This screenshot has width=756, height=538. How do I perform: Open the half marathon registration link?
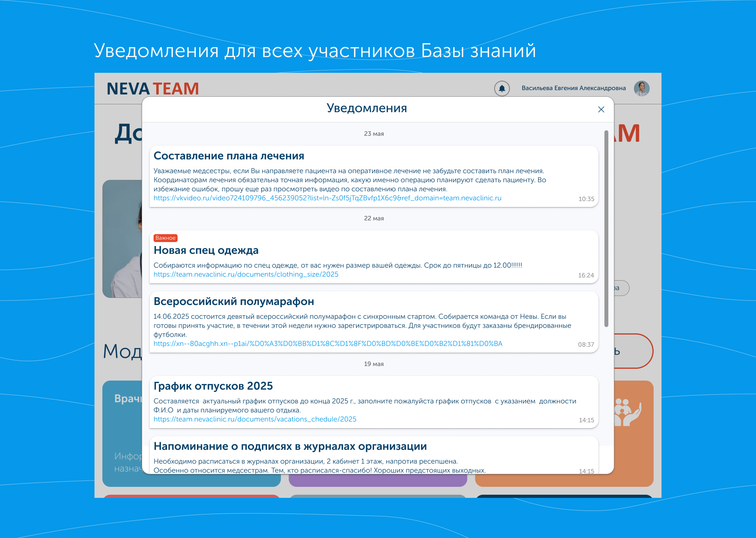[328, 344]
